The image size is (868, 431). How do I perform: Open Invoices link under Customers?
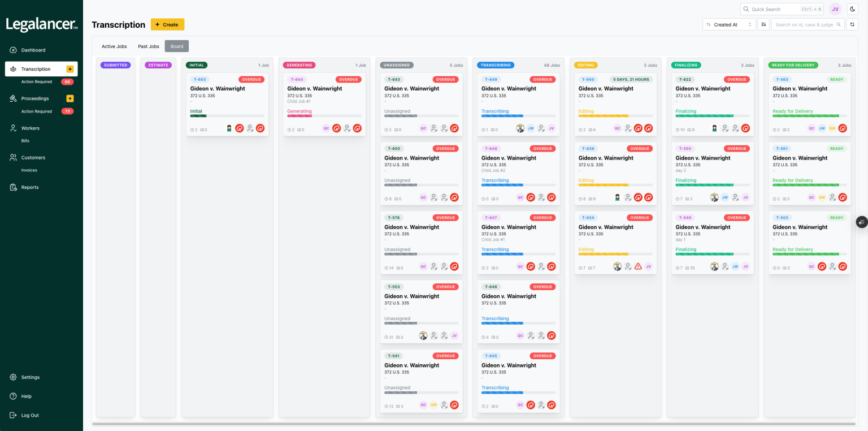pos(29,170)
